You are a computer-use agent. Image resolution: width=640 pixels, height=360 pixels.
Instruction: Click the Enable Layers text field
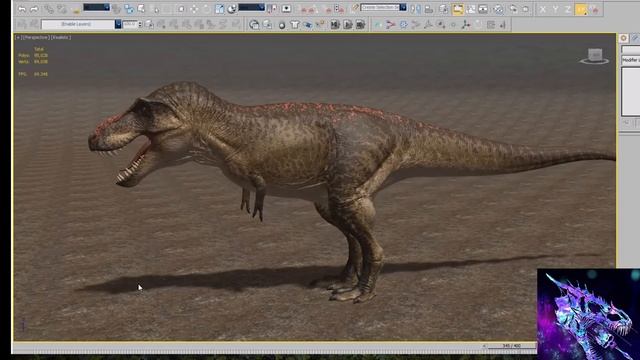pos(78,24)
